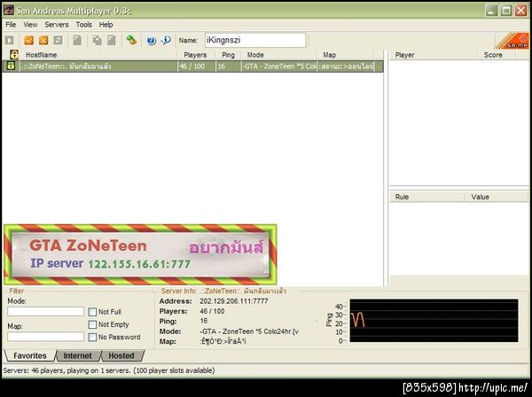Click the Server Properties page icon
532x397 pixels.
(x=77, y=41)
